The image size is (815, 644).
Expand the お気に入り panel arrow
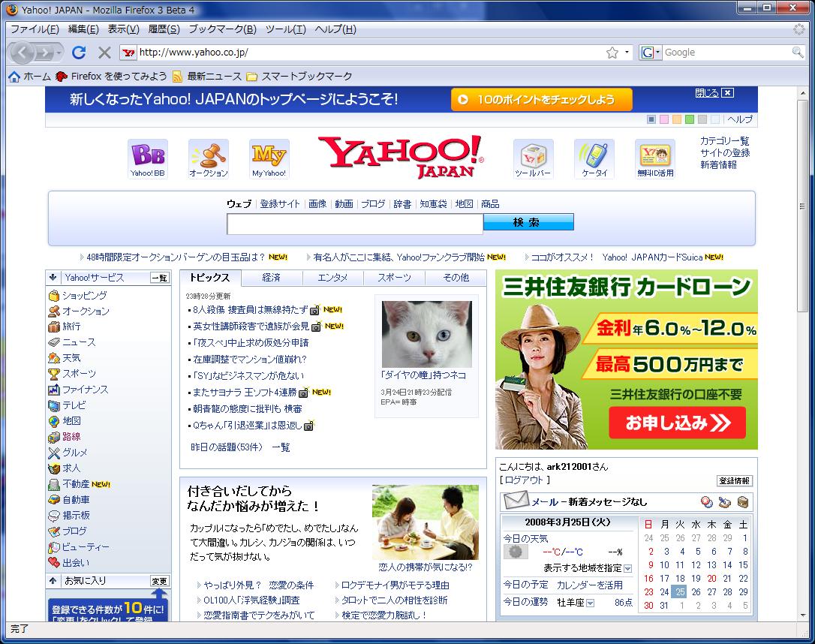[x=53, y=581]
